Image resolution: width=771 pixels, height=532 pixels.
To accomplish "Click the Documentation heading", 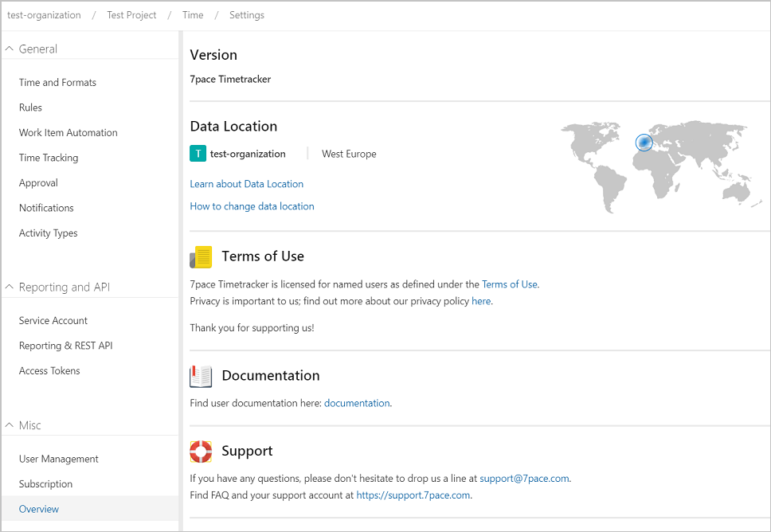I will pyautogui.click(x=271, y=376).
